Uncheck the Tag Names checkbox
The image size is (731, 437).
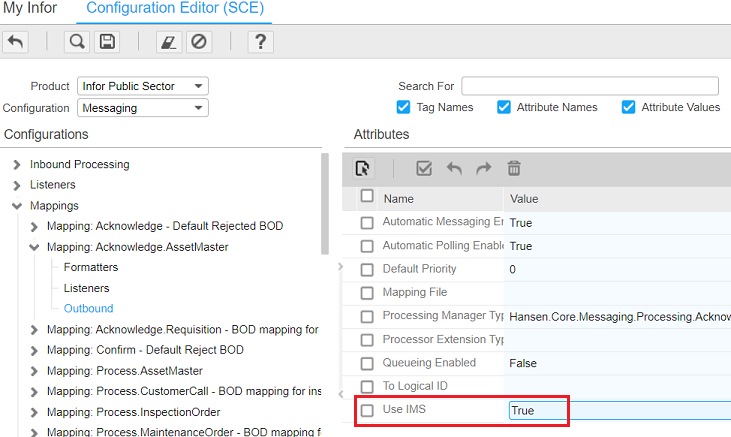403,107
